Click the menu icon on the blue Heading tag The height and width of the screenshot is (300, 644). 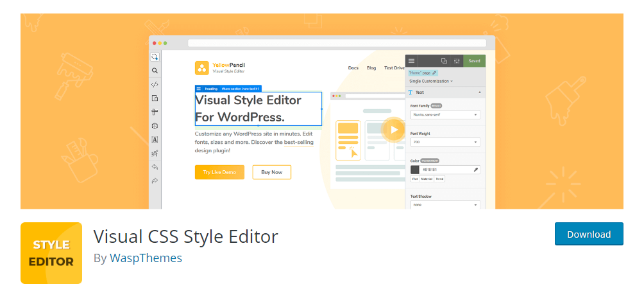point(199,89)
